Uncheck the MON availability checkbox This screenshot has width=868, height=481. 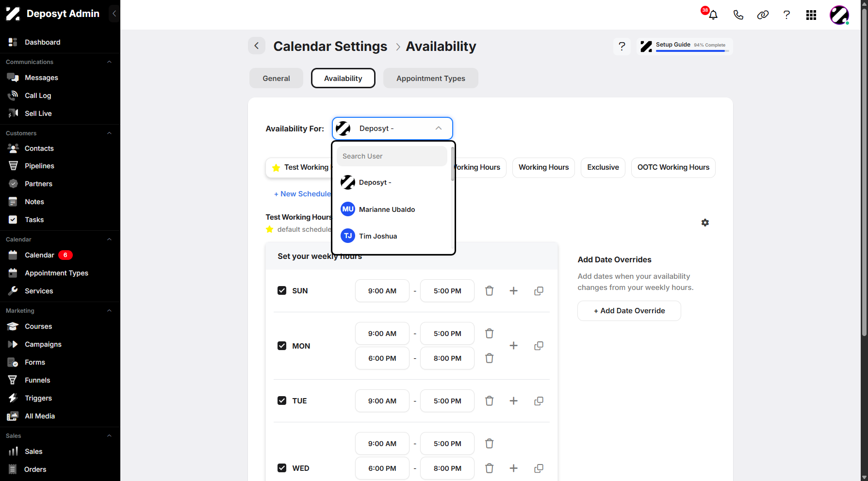tap(282, 346)
